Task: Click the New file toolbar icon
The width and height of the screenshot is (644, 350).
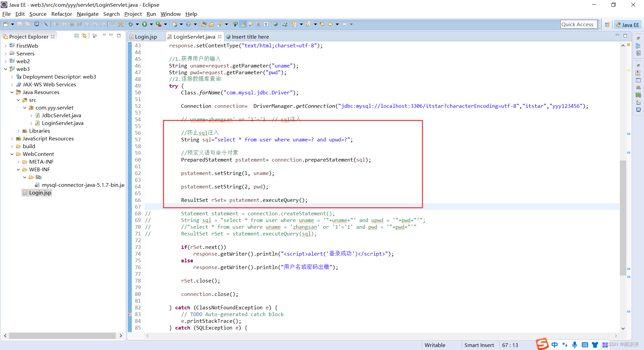Action: click(x=6, y=24)
